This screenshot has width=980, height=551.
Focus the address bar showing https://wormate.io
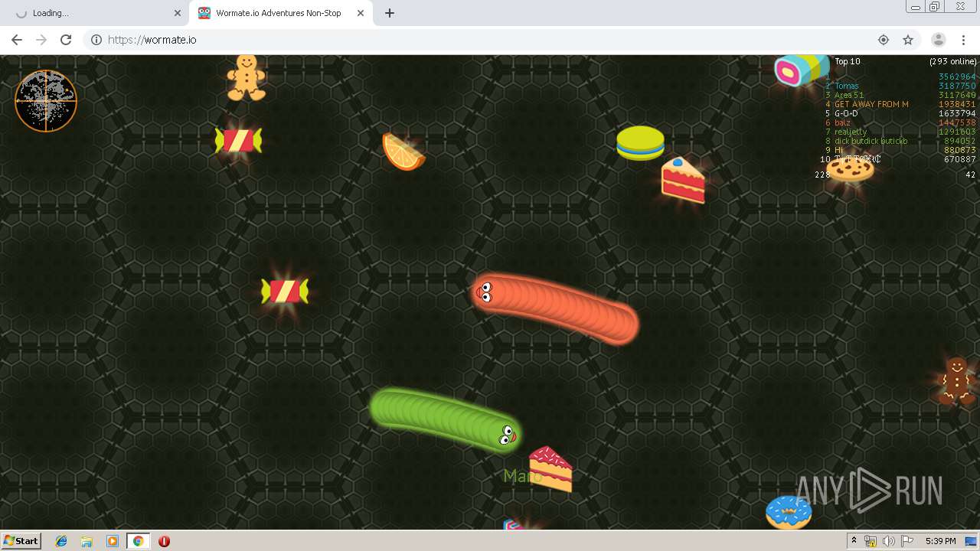click(x=490, y=40)
